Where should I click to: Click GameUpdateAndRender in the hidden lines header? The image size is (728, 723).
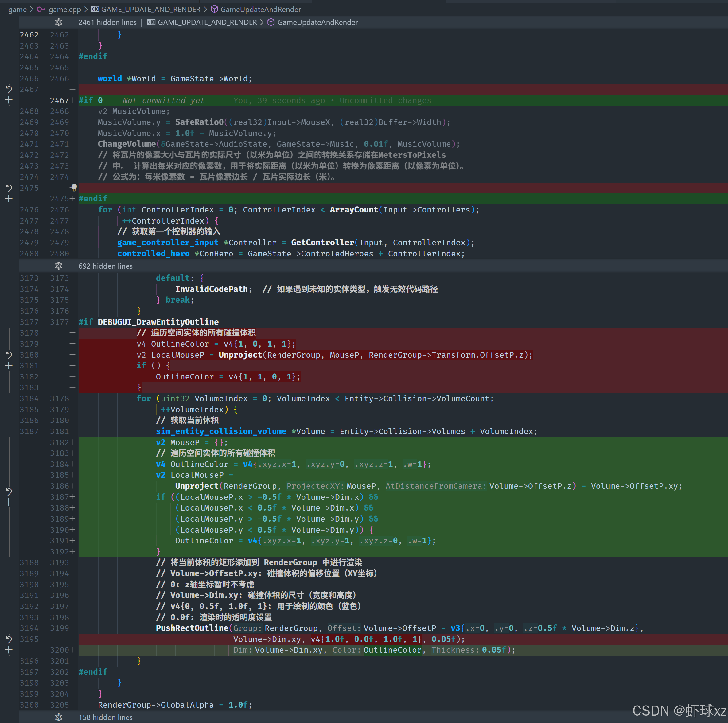317,22
